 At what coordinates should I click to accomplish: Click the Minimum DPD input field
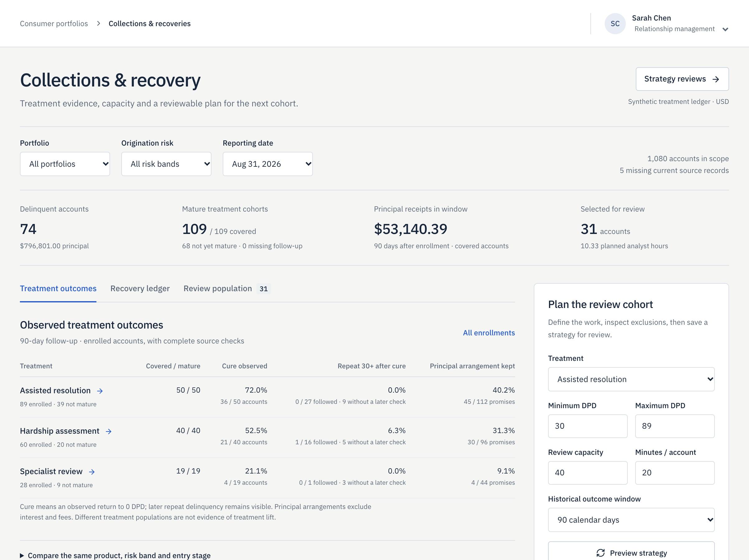588,426
